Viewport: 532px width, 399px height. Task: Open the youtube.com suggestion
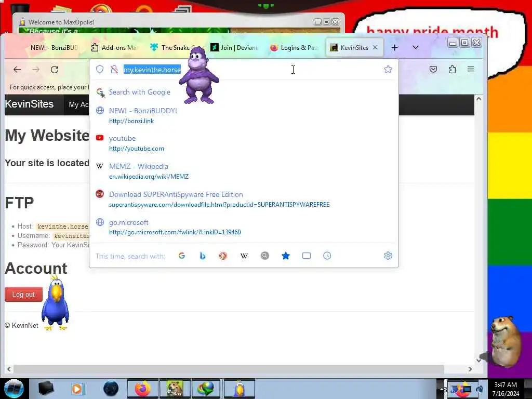(x=244, y=143)
